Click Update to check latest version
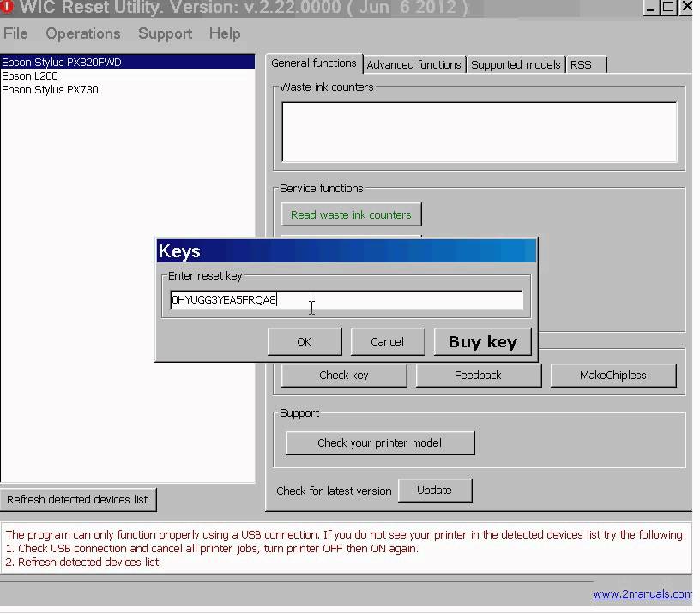Screen dimensions: 700x614 tap(434, 491)
